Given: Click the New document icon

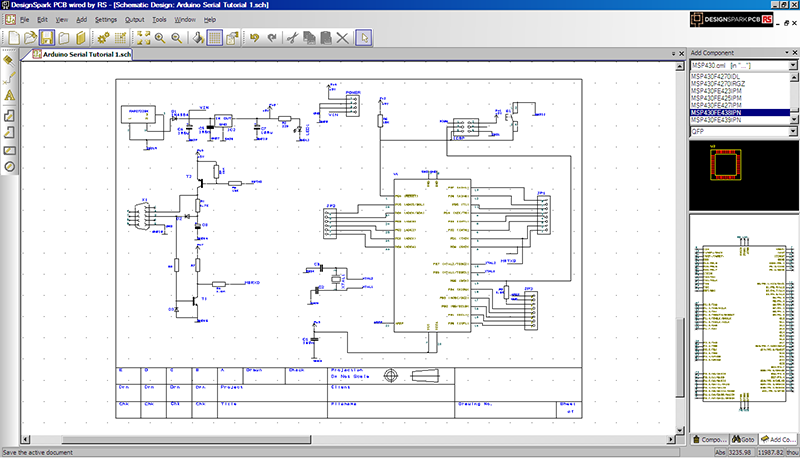Looking at the screenshot, I should coord(13,38).
